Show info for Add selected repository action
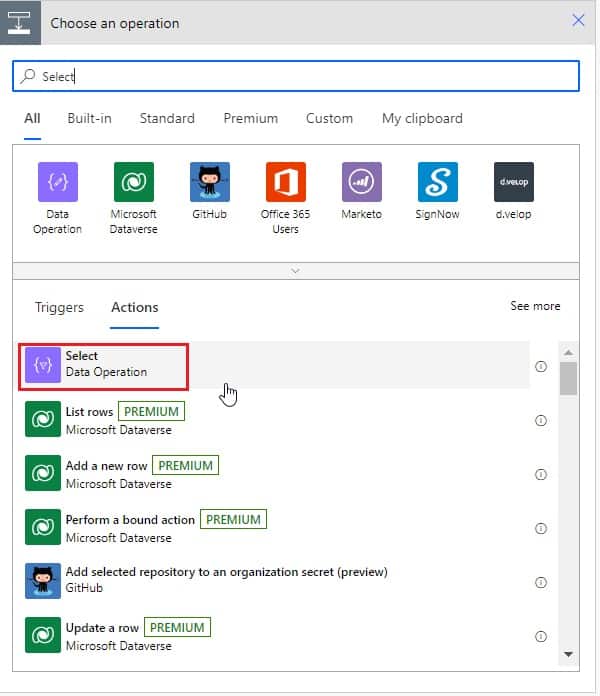 541,582
